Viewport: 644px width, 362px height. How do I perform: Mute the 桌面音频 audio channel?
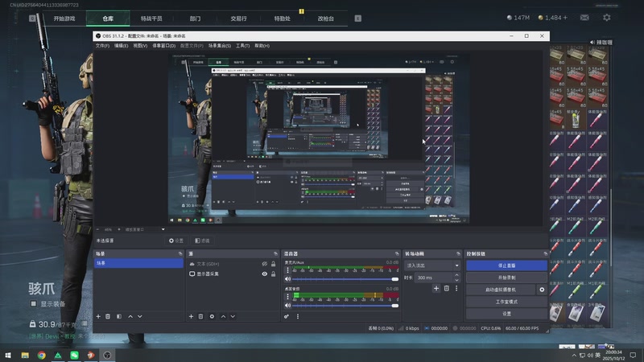287,306
